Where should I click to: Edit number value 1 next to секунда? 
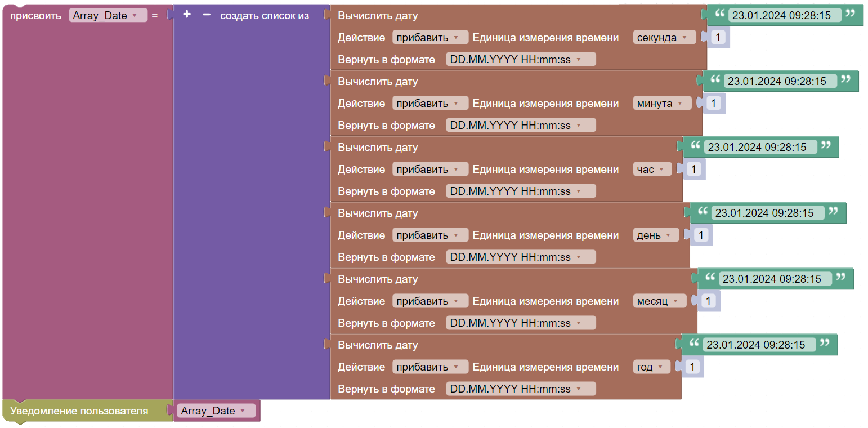718,38
